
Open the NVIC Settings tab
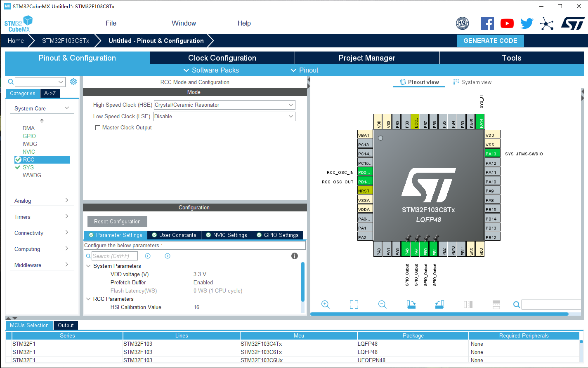tap(227, 235)
